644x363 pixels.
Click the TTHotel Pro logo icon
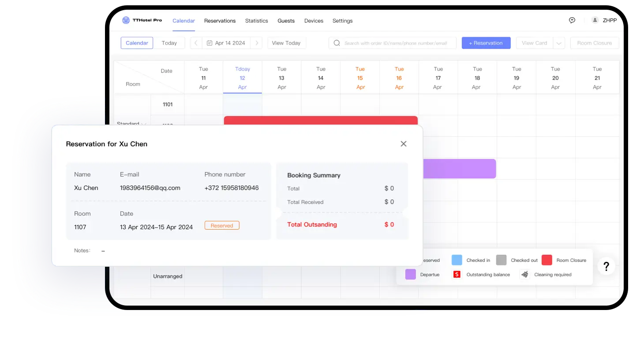coord(126,20)
